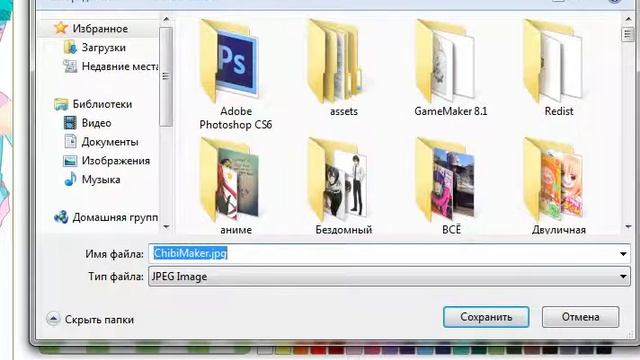This screenshot has height=360, width=640.
Task: Click the Недавние места icon
Action: [70, 66]
